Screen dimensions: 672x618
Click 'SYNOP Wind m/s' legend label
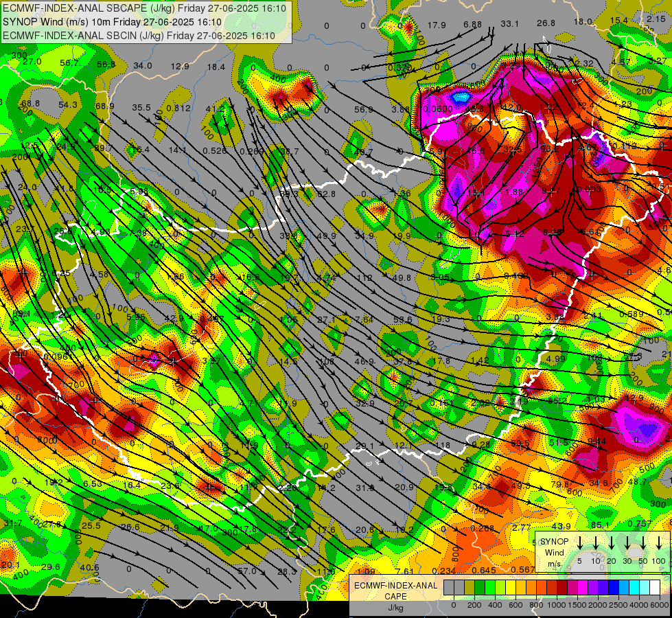point(554,552)
